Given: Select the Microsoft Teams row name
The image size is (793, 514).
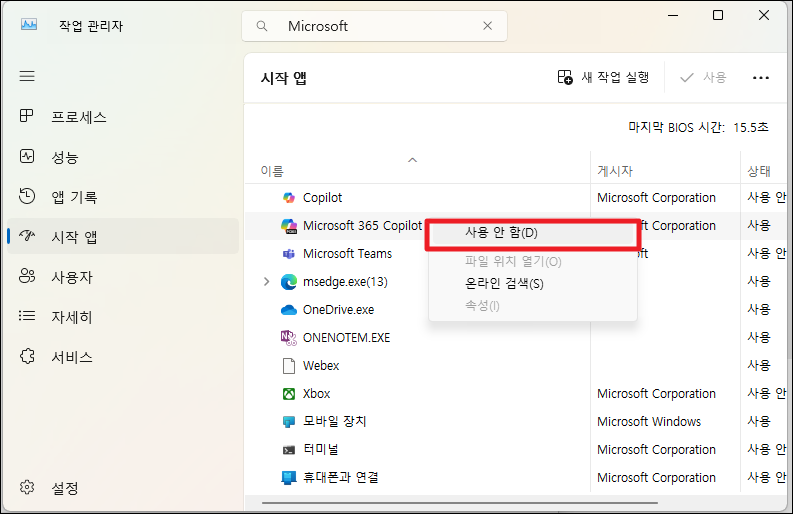Looking at the screenshot, I should [x=347, y=254].
